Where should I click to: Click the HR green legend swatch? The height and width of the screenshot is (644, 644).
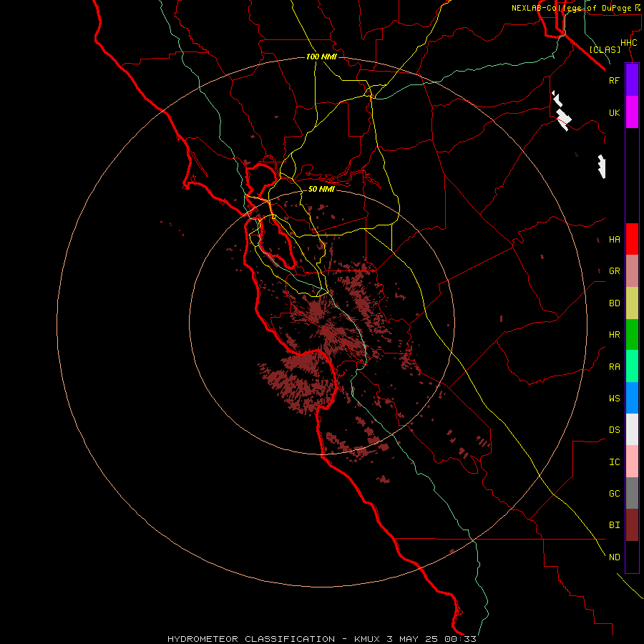(632, 335)
